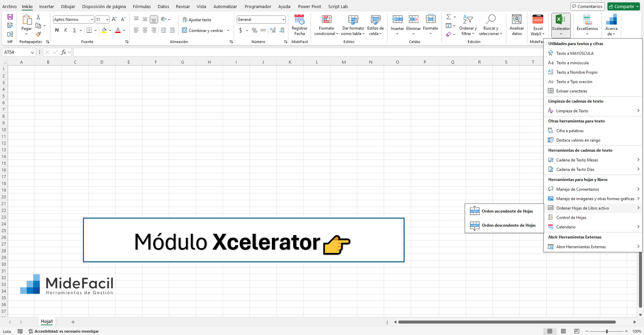
Task: Open Estilos de celda gallery
Action: 375,25
